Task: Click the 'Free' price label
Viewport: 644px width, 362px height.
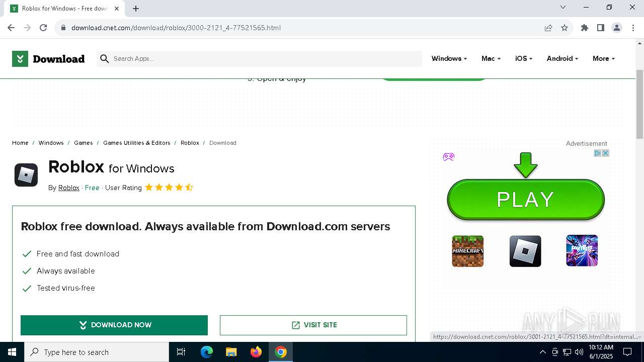Action: 92,188
